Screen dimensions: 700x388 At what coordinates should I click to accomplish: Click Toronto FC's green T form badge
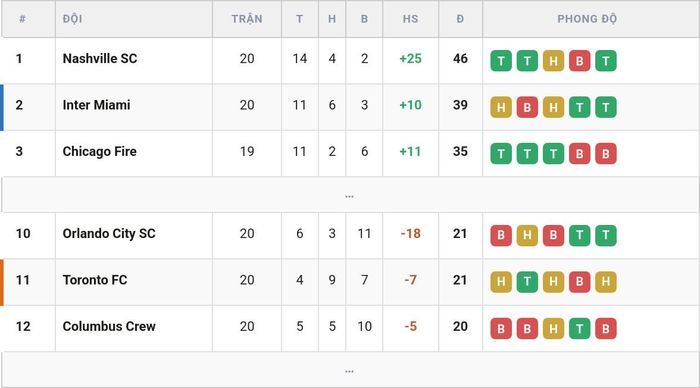[x=527, y=282]
